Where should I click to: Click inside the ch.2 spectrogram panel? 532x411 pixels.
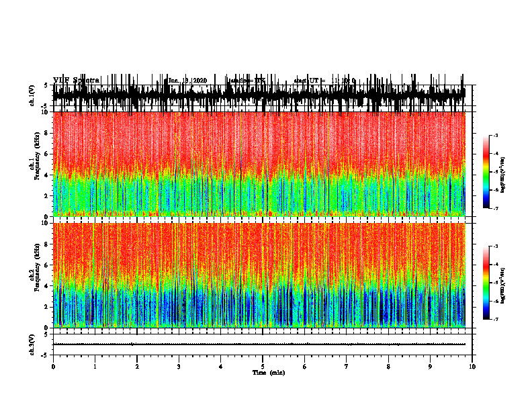coord(259,275)
